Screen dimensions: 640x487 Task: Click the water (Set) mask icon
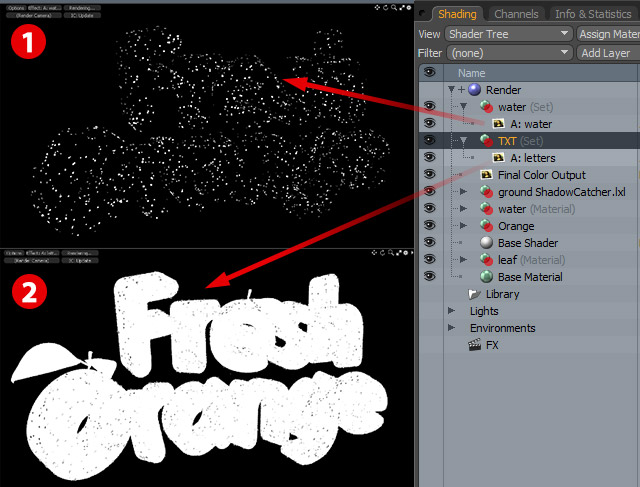click(487, 107)
